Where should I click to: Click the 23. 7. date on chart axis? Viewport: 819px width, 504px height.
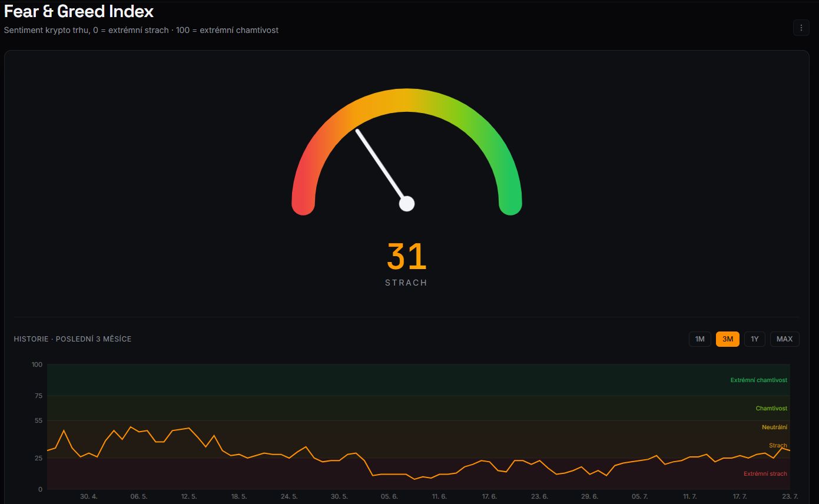tap(790, 497)
